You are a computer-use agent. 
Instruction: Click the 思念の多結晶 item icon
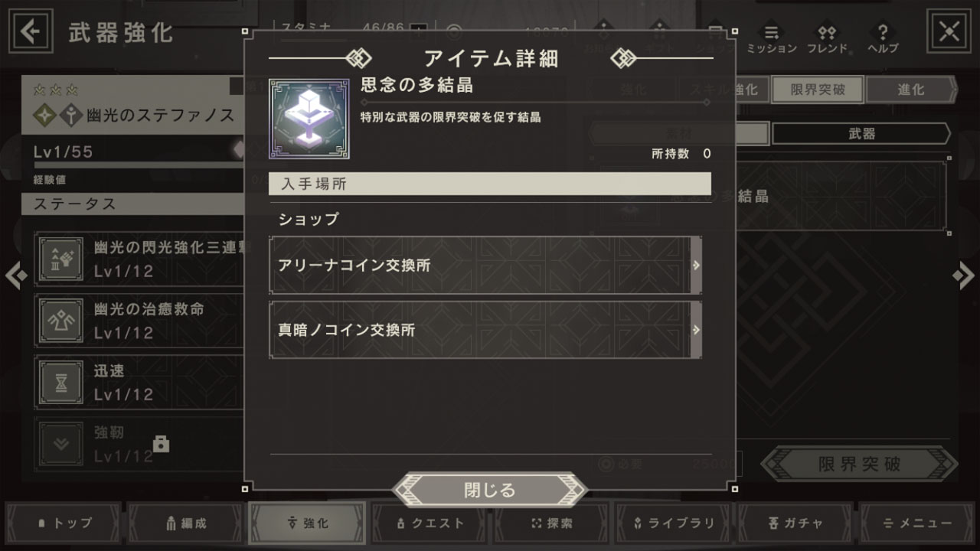pos(309,119)
